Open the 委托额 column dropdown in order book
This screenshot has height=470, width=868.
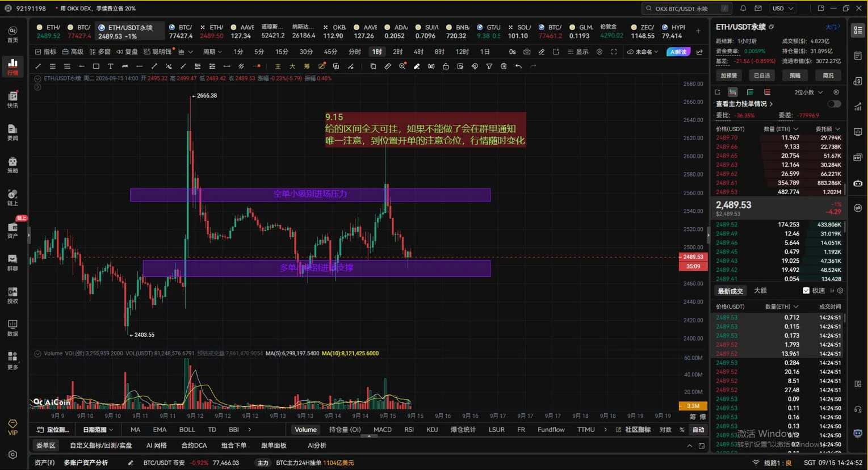pyautogui.click(x=828, y=129)
